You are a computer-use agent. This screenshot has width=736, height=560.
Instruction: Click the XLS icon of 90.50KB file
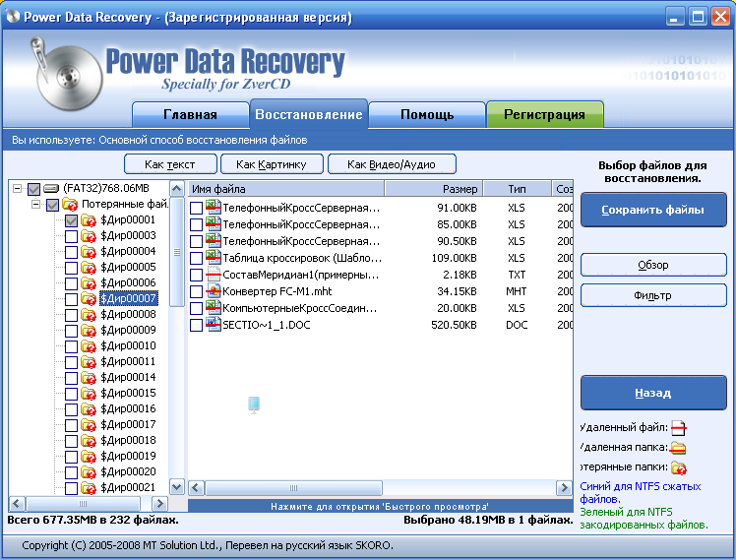(x=214, y=241)
